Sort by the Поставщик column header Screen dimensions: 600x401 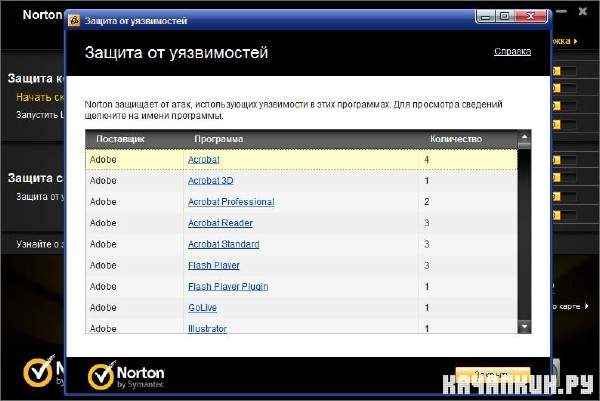pyautogui.click(x=120, y=139)
